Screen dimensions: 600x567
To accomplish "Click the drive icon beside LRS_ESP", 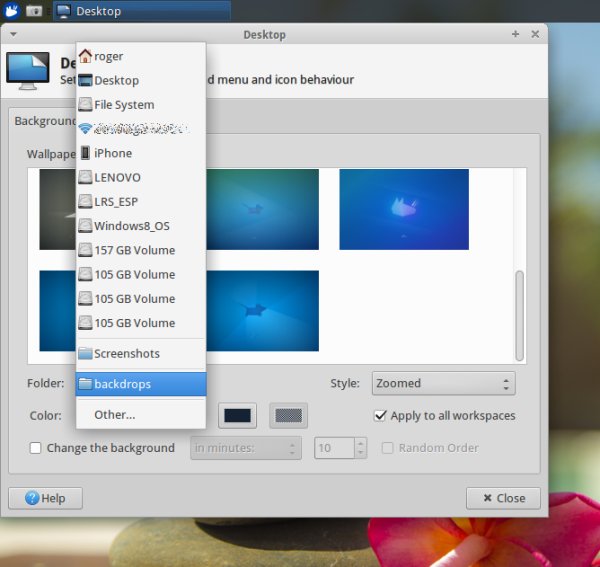I will (x=85, y=202).
